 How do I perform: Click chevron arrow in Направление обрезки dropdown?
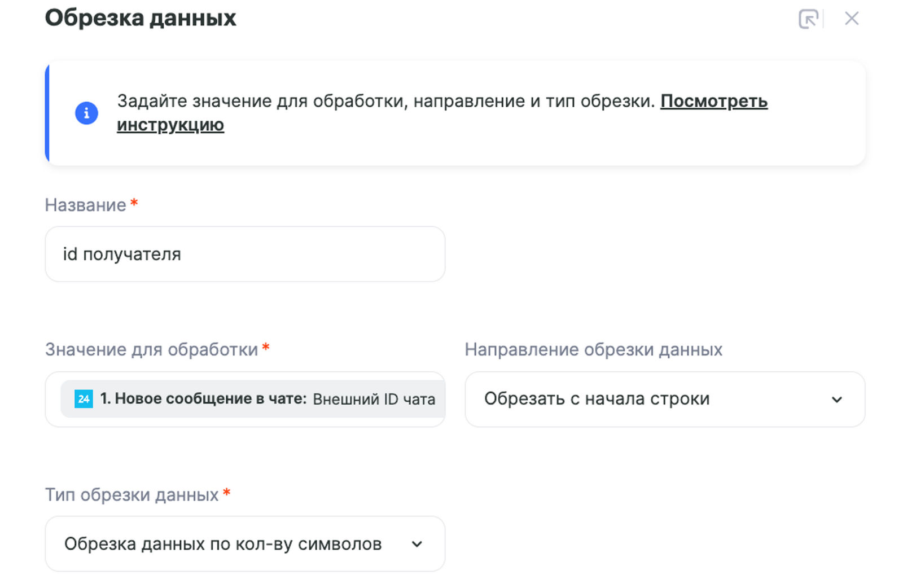coord(836,400)
